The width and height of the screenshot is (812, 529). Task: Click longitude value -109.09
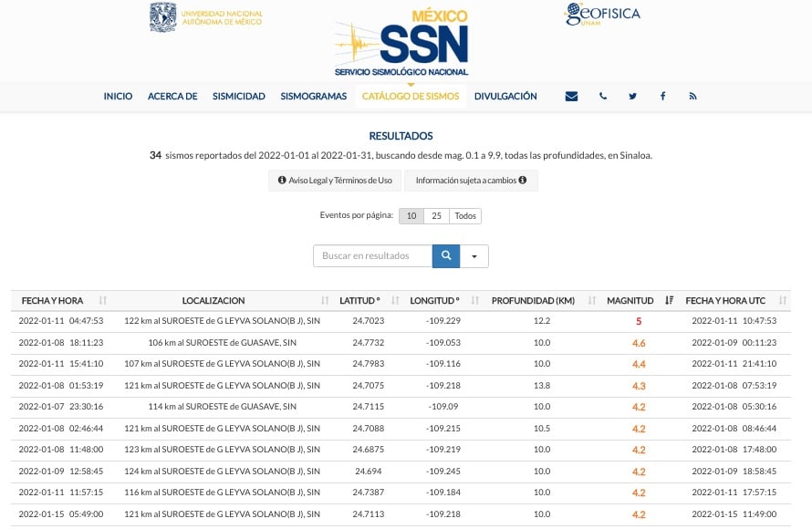[443, 407]
